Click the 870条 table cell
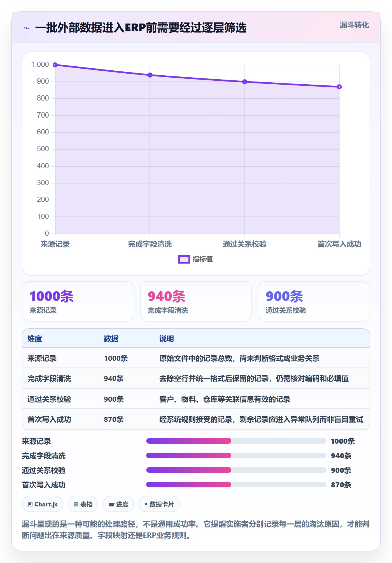This screenshot has height=563, width=392. [114, 420]
